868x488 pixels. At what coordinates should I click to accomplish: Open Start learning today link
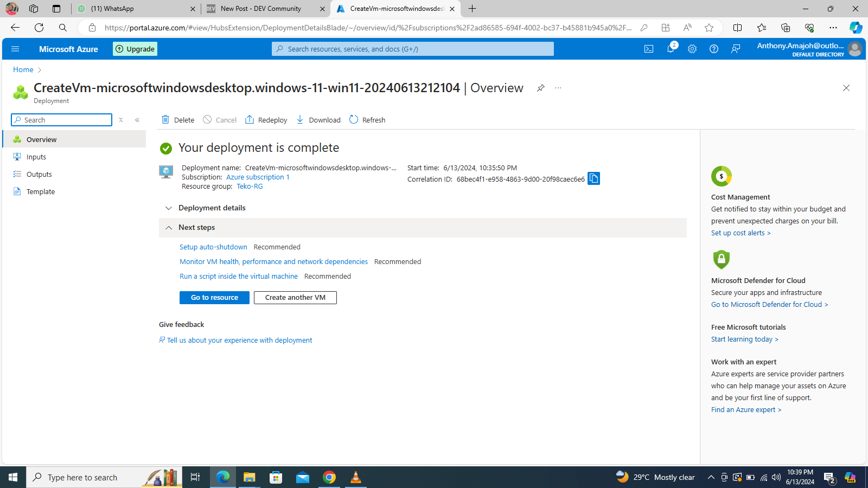744,339
